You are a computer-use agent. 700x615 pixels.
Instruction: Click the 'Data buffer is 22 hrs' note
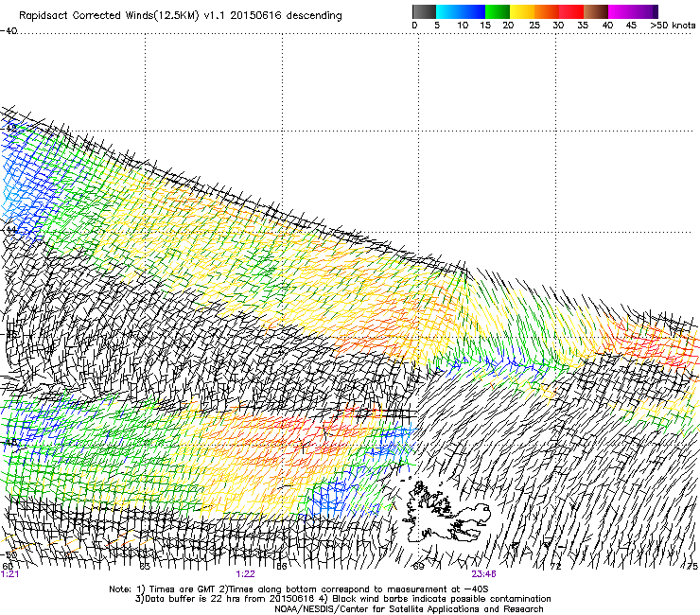pos(342,599)
